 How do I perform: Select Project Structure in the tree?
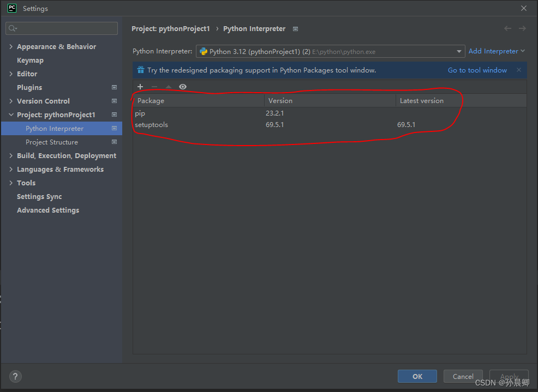62,142
